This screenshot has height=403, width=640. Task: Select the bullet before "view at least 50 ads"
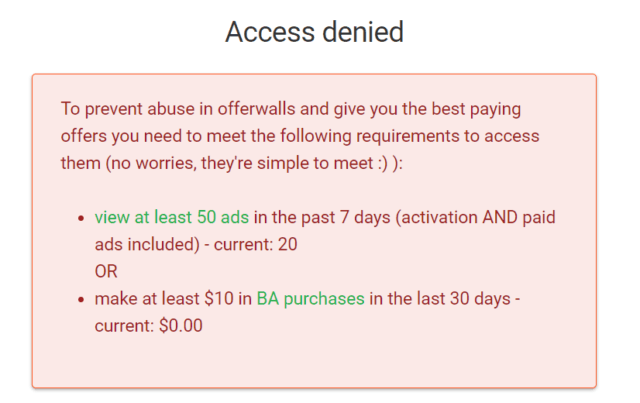coord(81,218)
